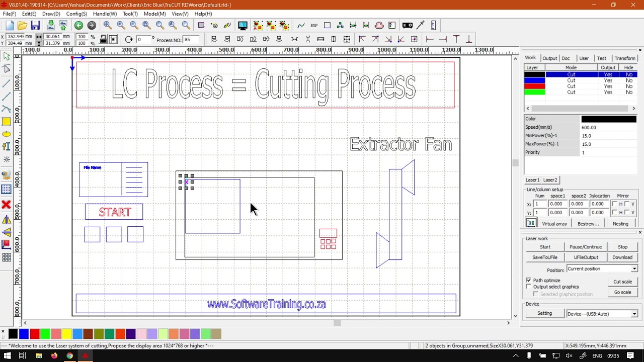The image size is (644, 362).
Task: Click the camera/projector icon in toolbar
Action: click(408, 25)
